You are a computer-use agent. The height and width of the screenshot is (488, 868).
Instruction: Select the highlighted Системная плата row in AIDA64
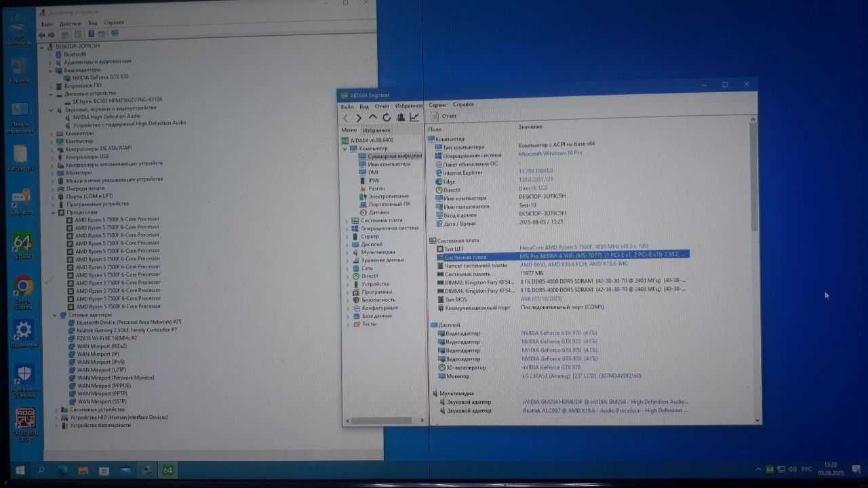tap(562, 256)
